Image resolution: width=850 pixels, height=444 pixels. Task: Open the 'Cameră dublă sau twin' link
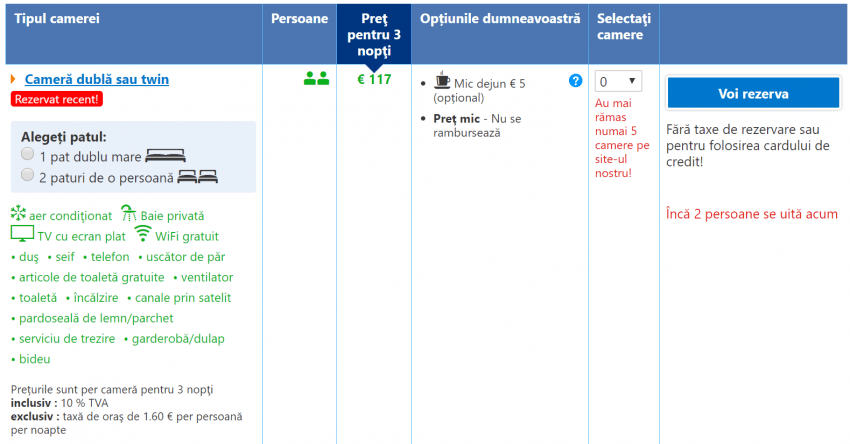(96, 79)
